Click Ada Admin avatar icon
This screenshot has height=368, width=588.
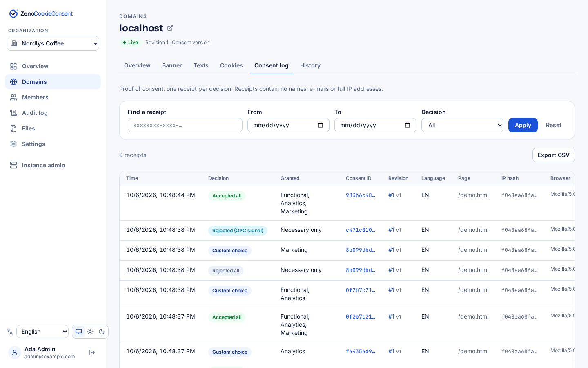15,352
